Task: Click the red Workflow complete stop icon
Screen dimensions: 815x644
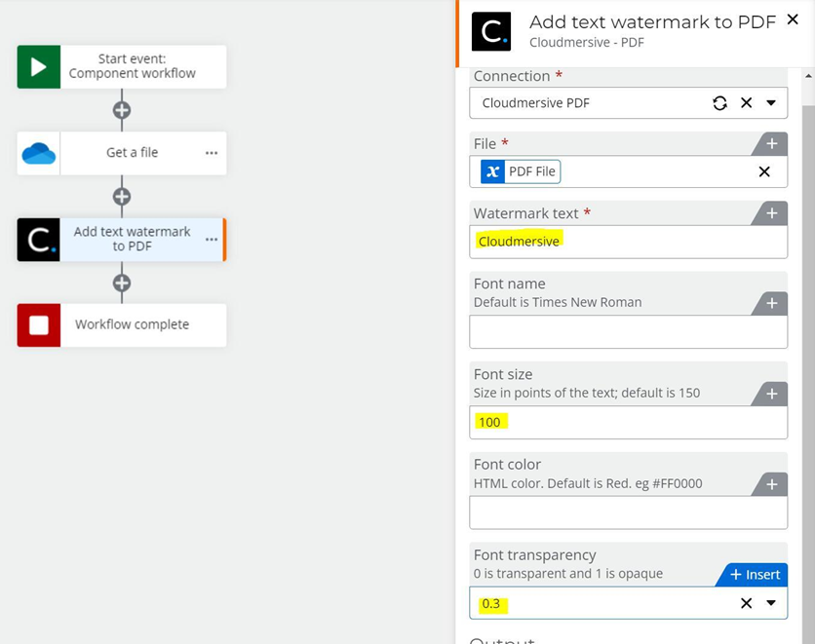Action: [38, 325]
